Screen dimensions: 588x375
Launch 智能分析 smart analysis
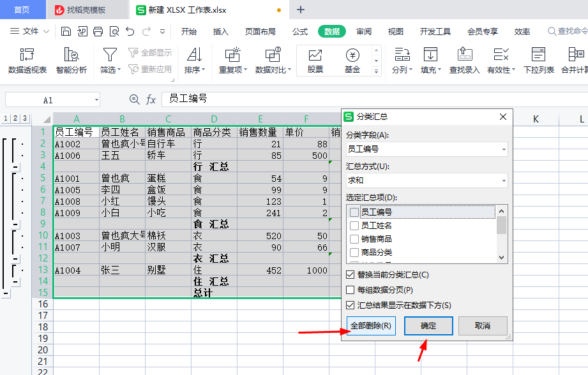(x=72, y=60)
